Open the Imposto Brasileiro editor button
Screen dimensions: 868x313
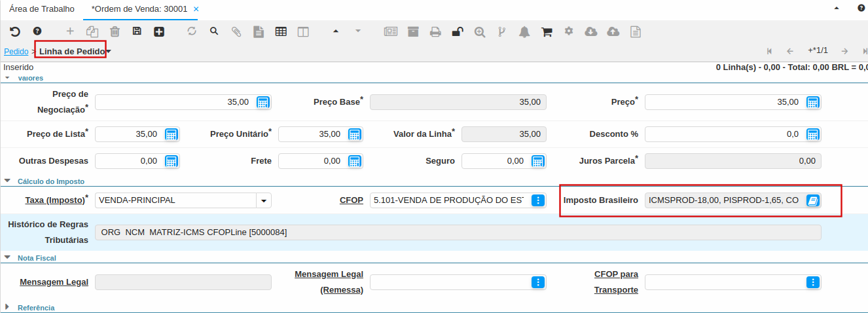click(x=813, y=200)
